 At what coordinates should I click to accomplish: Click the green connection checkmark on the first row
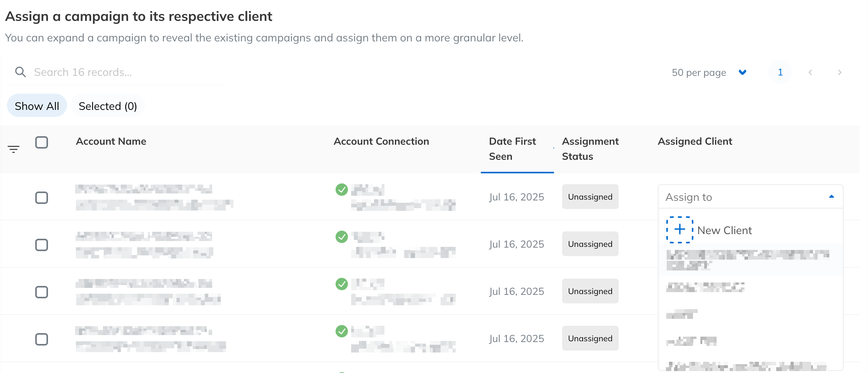(x=341, y=189)
